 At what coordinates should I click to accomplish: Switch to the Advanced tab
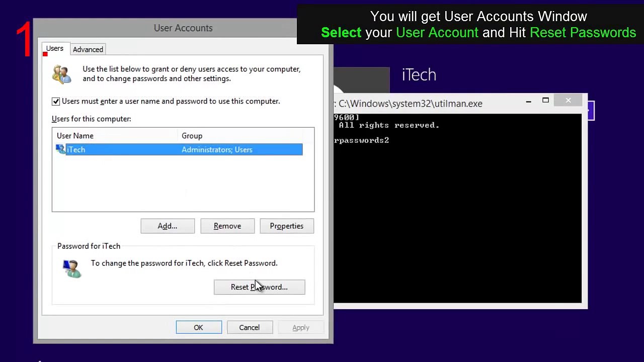point(88,49)
